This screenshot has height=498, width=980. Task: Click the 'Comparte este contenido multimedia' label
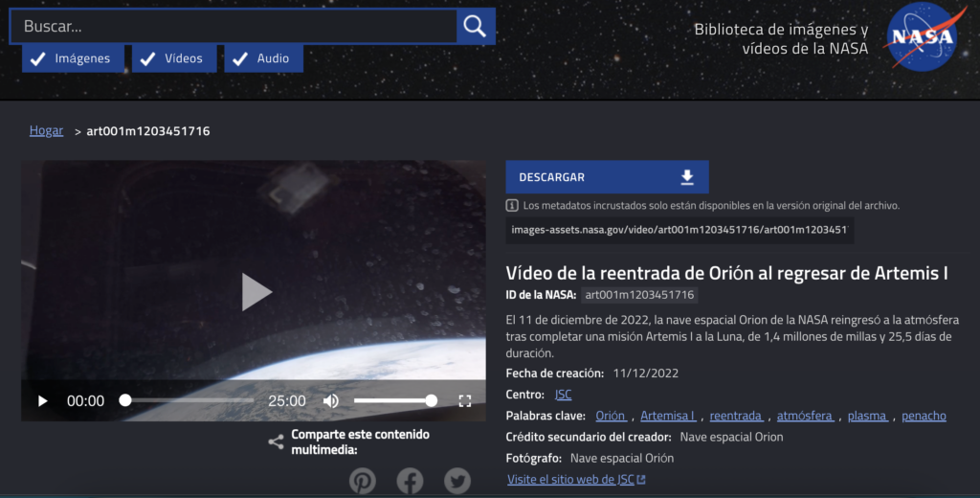click(361, 441)
